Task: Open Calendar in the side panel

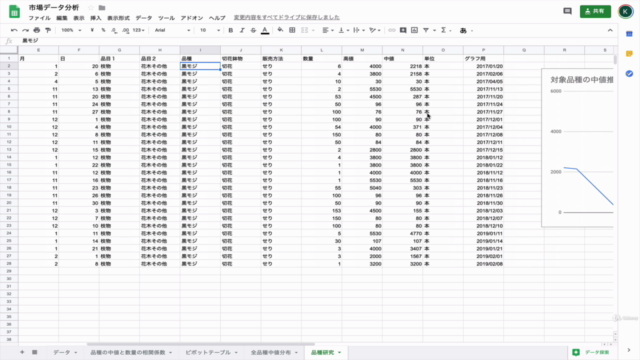Action: [629, 34]
